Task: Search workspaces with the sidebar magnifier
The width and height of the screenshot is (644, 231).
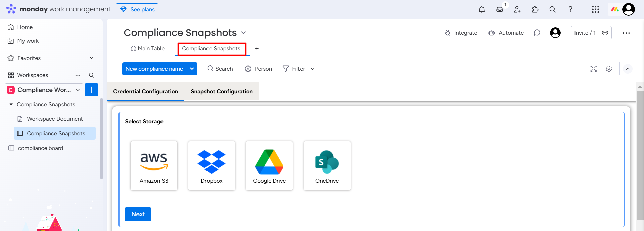Action: click(x=91, y=75)
